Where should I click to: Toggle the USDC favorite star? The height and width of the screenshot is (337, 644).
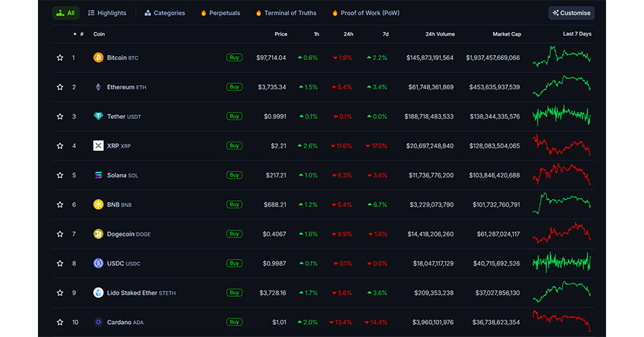pos(60,263)
